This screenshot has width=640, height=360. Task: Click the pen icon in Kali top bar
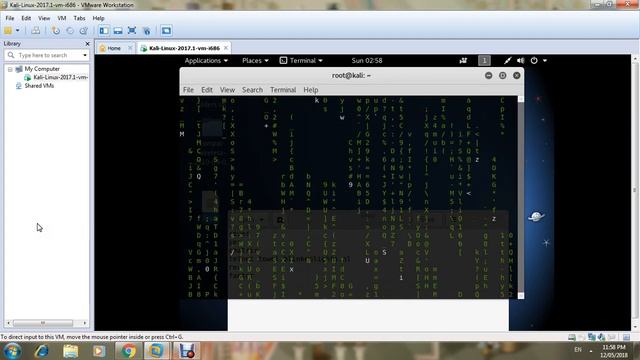(x=507, y=60)
